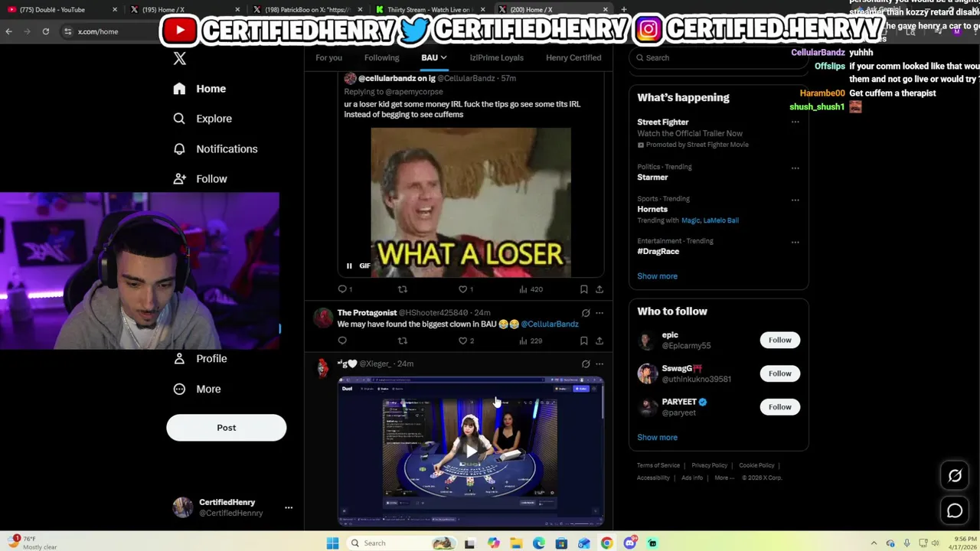
Task: Reply to The Protagonist's tweet
Action: pyautogui.click(x=342, y=341)
